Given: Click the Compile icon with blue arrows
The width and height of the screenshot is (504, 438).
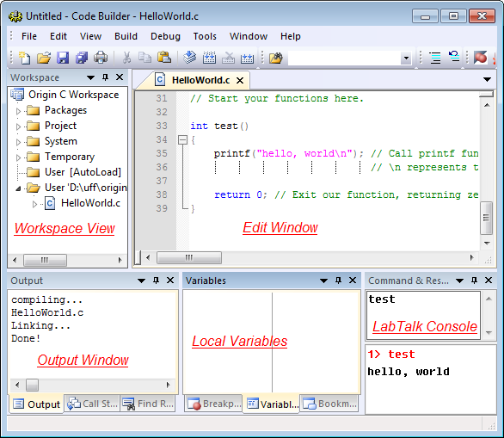Looking at the screenshot, I should (x=209, y=58).
